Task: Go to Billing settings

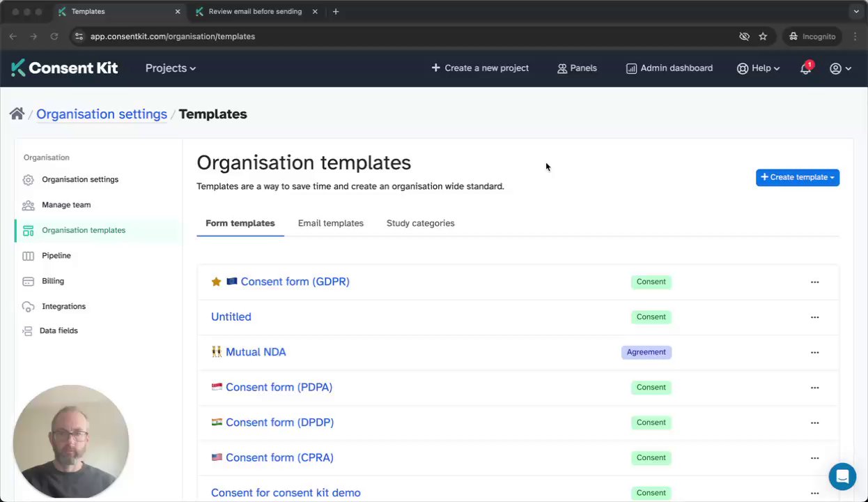Action: (x=53, y=281)
